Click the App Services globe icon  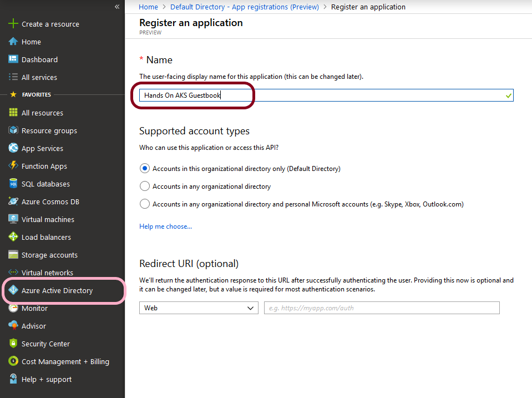[13, 148]
